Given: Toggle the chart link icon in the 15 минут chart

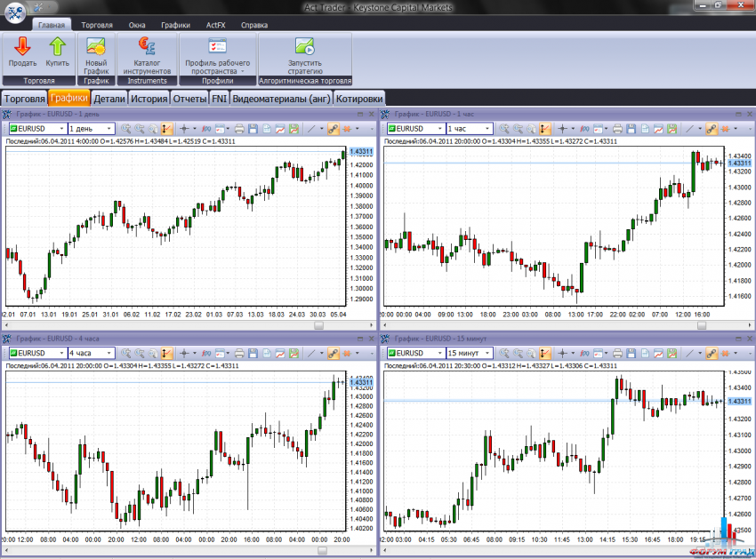Looking at the screenshot, I should pos(710,353).
